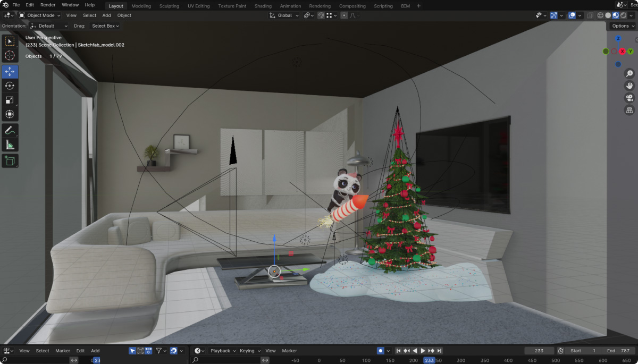This screenshot has height=364, width=638.
Task: Switch to the Sculpting workspace tab
Action: (169, 6)
